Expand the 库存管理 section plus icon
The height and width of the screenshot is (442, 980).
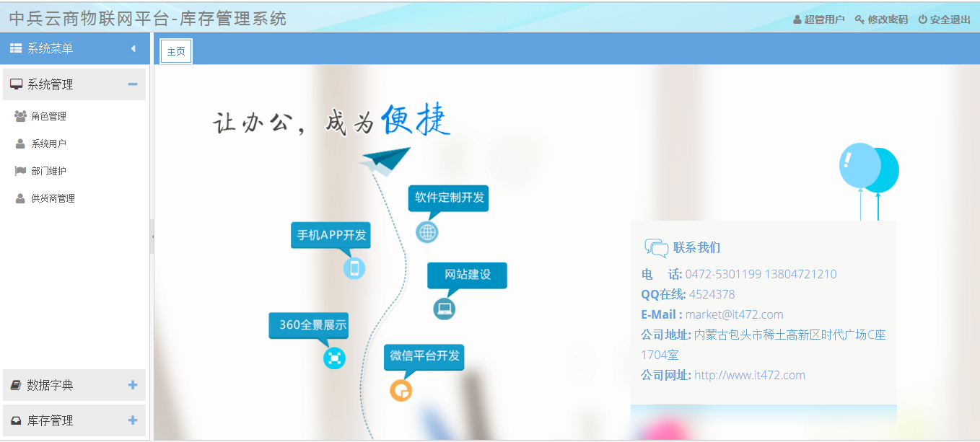click(x=133, y=420)
